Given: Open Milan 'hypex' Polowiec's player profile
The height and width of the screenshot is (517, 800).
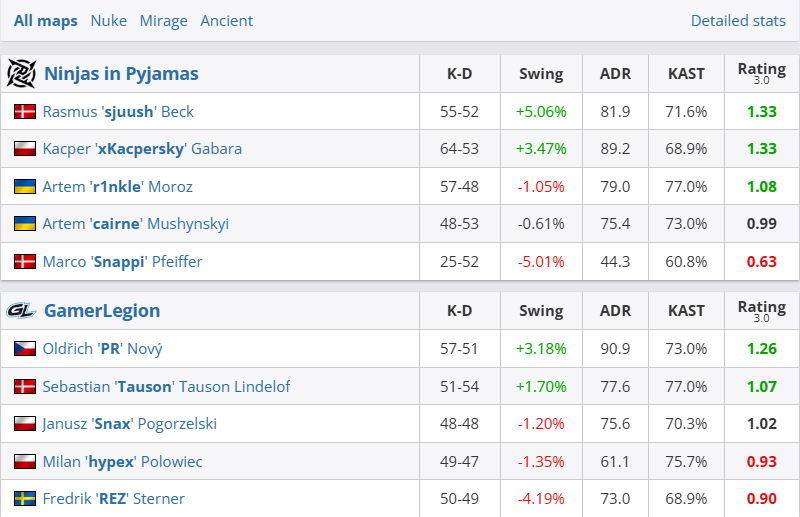Looking at the screenshot, I should (121, 462).
